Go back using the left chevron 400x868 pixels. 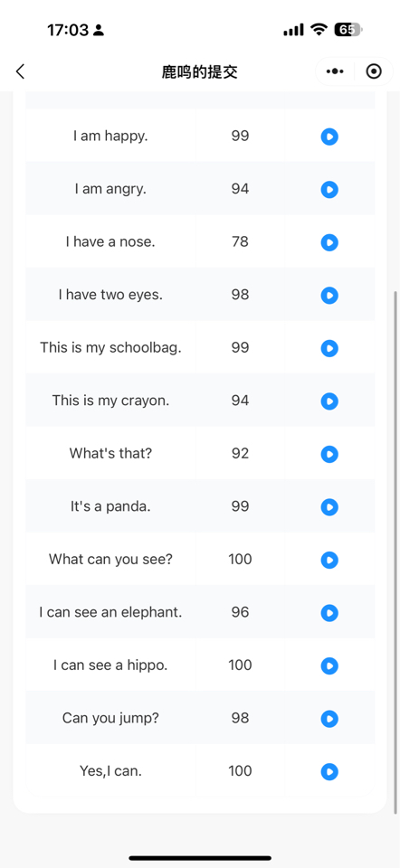21,71
